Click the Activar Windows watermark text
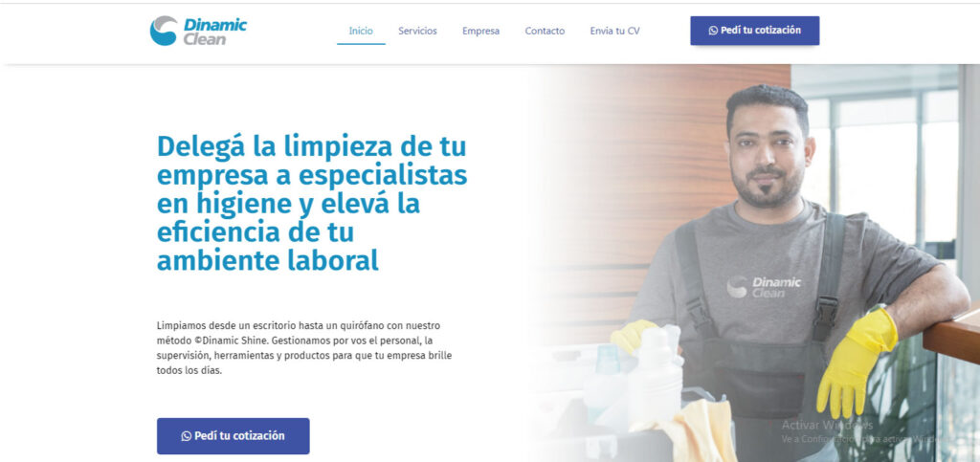The image size is (980, 462). [826, 425]
